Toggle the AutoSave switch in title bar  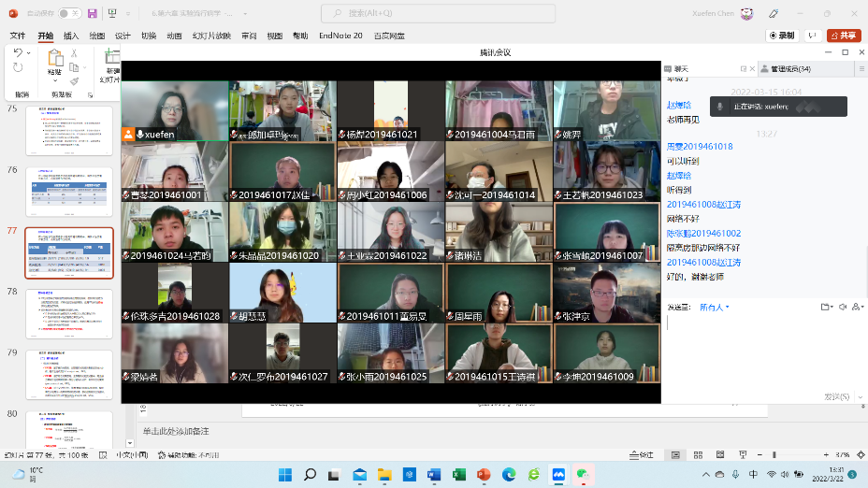pos(68,13)
